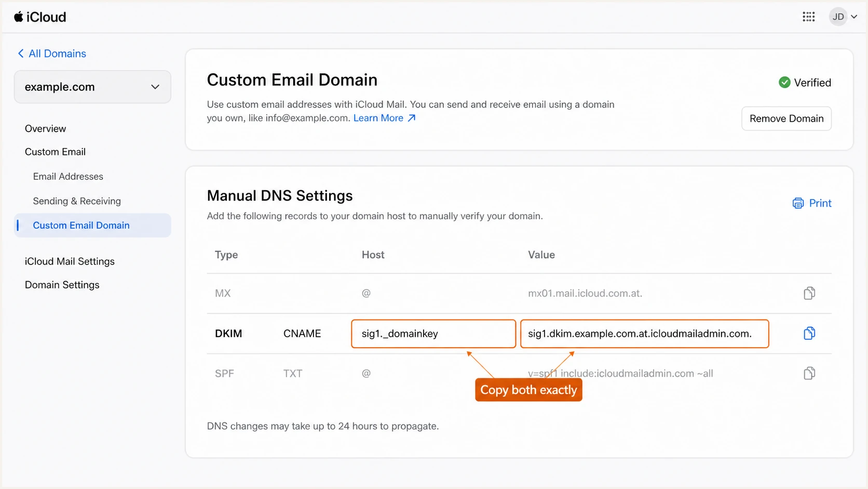Click the SPF v=spf1 include value text
This screenshot has height=489, width=868.
pos(620,373)
